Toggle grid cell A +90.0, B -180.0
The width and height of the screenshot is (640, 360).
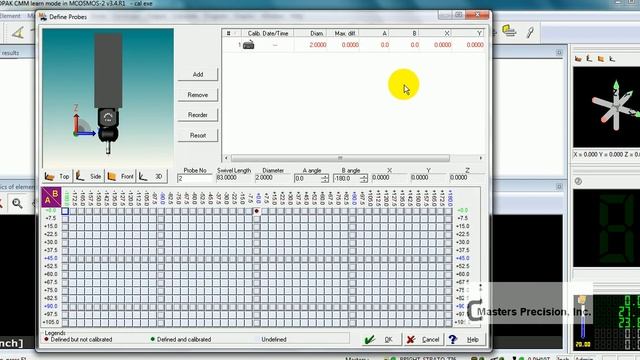[65, 307]
